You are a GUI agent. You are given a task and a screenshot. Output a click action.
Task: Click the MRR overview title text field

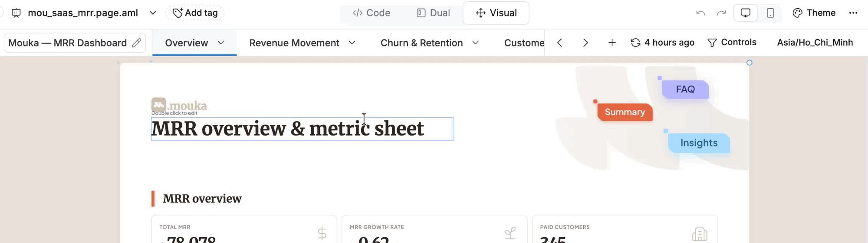302,129
